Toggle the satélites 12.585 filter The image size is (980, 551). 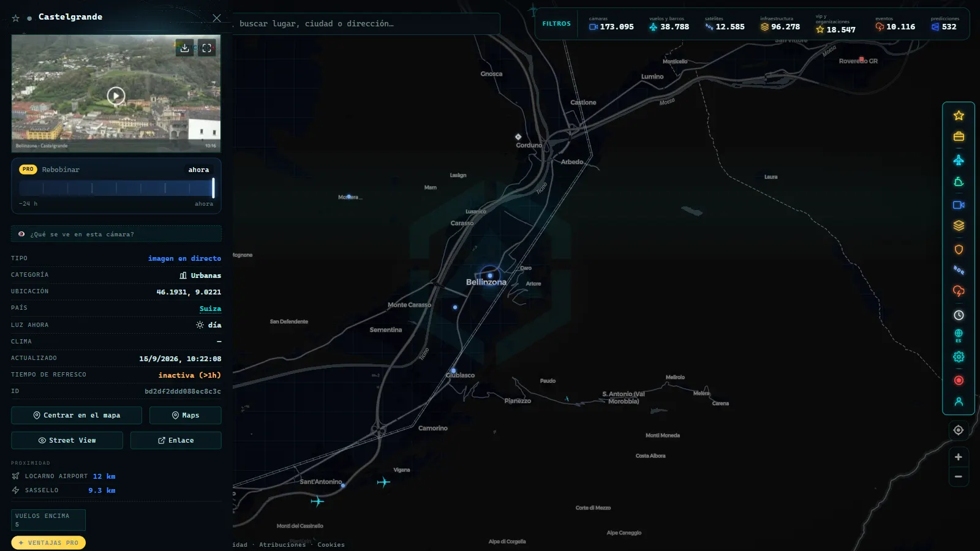pyautogui.click(x=725, y=24)
